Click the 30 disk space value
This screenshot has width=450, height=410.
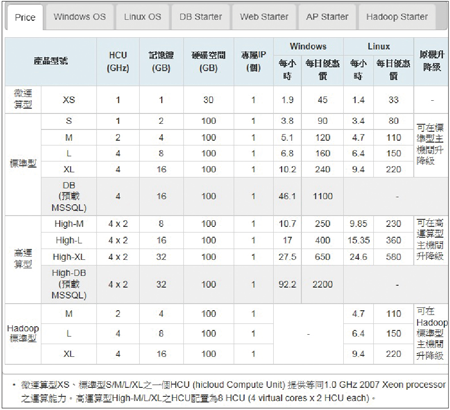208,100
